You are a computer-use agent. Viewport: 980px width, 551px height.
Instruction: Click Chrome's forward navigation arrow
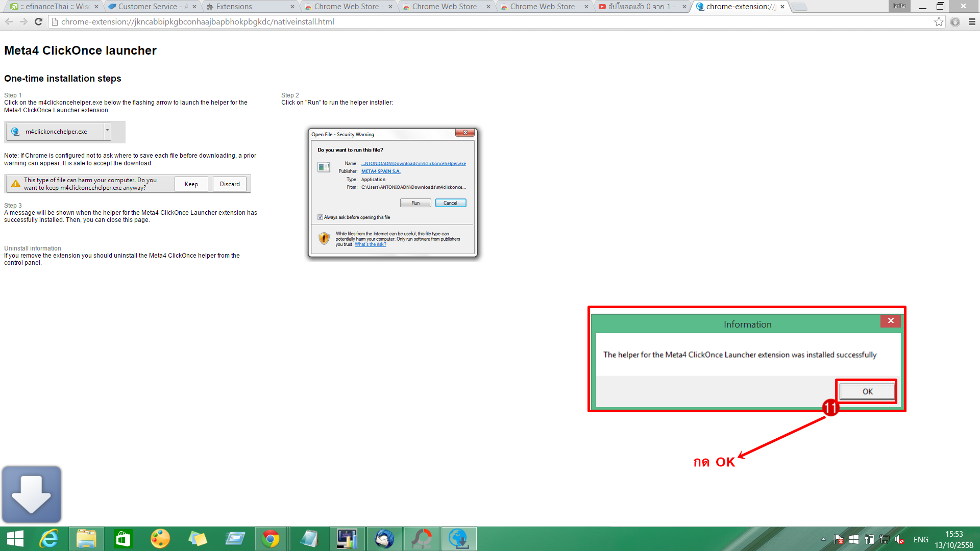click(23, 21)
